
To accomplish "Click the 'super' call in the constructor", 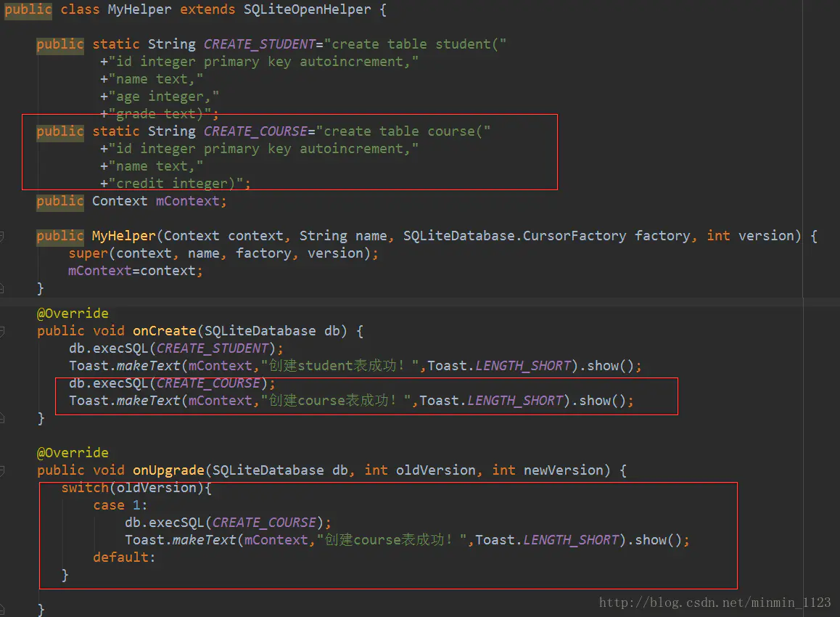I will pos(88,253).
